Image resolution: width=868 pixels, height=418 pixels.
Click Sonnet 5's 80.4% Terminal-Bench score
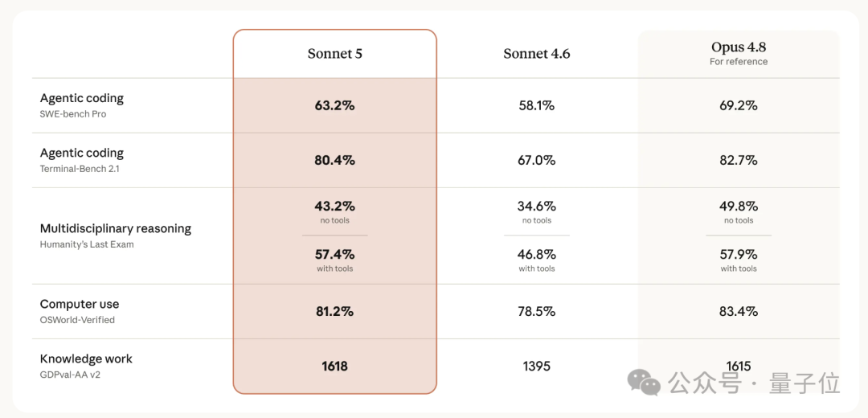[335, 161]
